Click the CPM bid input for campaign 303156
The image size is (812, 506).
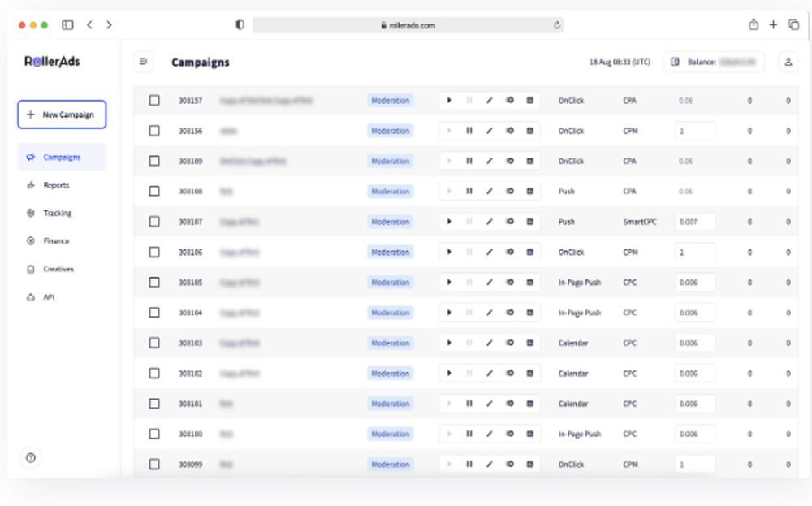tap(694, 131)
